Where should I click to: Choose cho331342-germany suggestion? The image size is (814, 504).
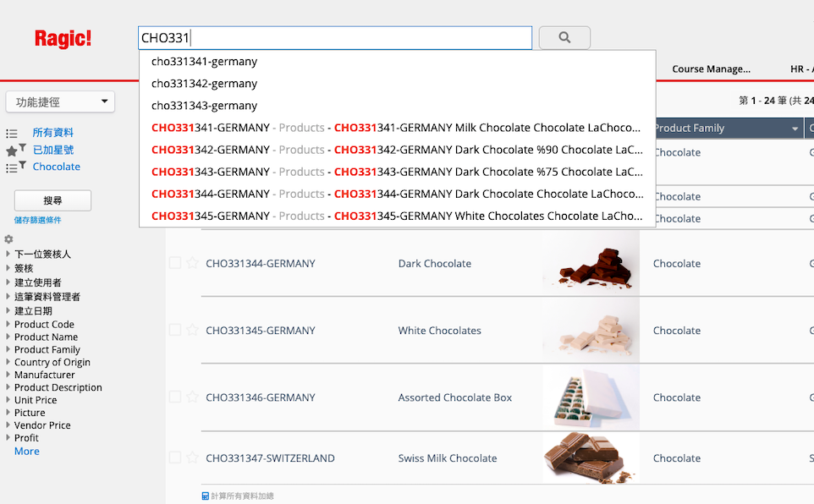(x=205, y=84)
